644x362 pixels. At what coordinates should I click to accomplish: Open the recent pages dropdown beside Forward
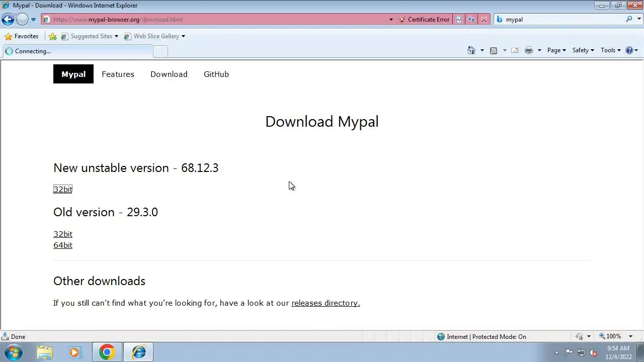click(x=33, y=20)
